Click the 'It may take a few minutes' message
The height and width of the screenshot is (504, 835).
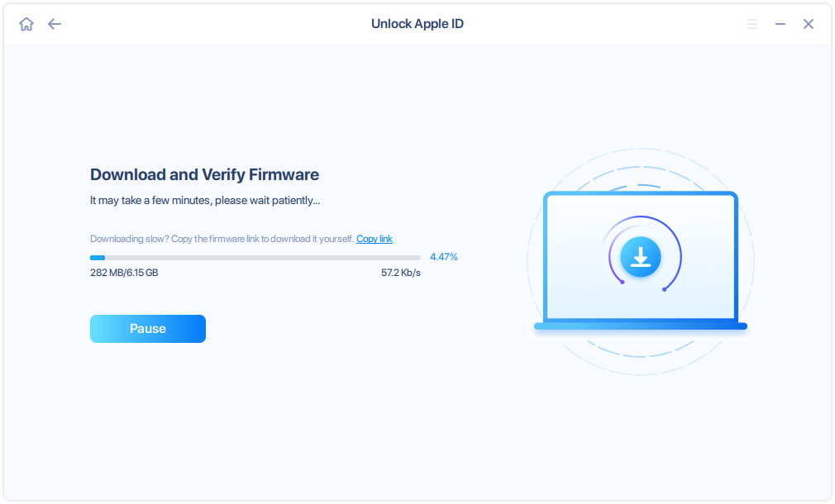205,201
